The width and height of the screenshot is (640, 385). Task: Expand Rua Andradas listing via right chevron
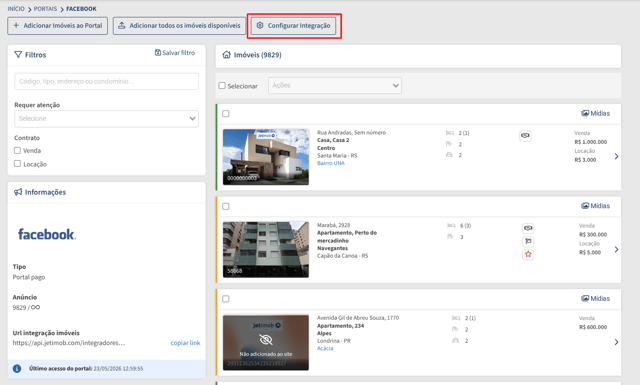(616, 156)
